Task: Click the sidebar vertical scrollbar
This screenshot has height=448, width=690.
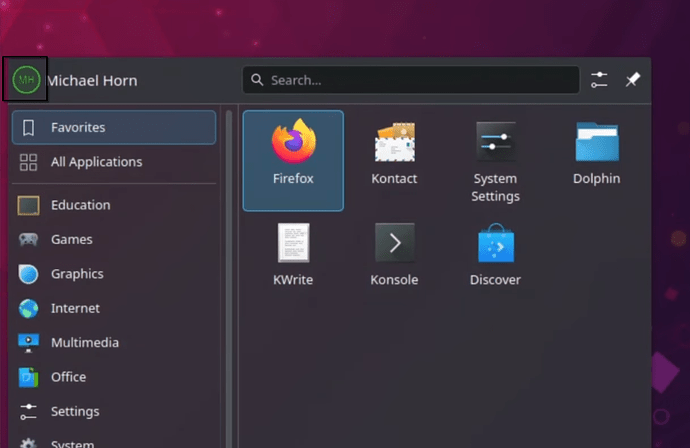Action: (229, 279)
